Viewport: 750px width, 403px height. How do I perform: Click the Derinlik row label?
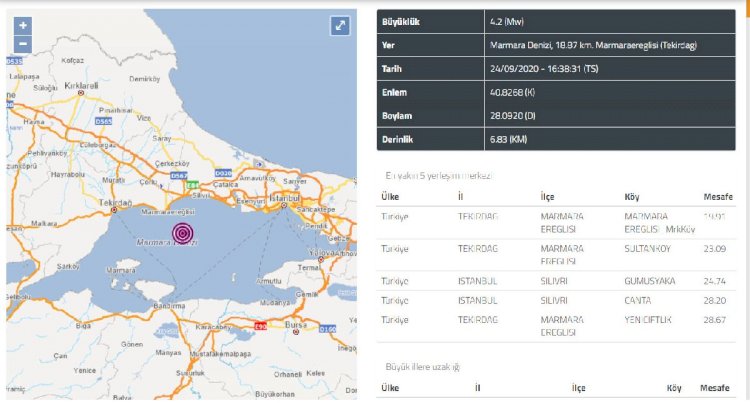coord(397,139)
